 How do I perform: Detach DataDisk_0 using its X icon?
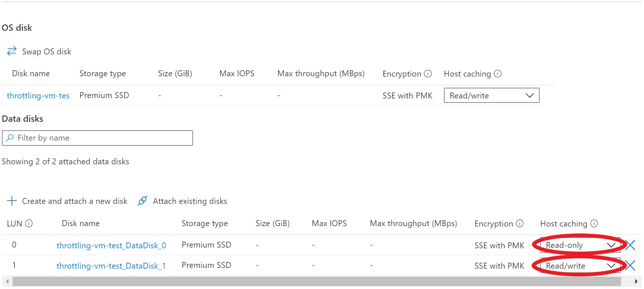[630, 245]
